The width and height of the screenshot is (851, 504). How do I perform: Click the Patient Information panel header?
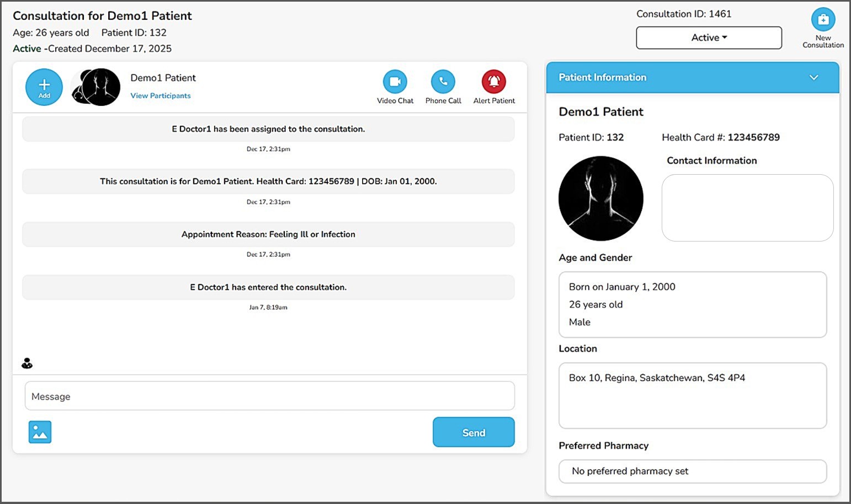pyautogui.click(x=662, y=78)
